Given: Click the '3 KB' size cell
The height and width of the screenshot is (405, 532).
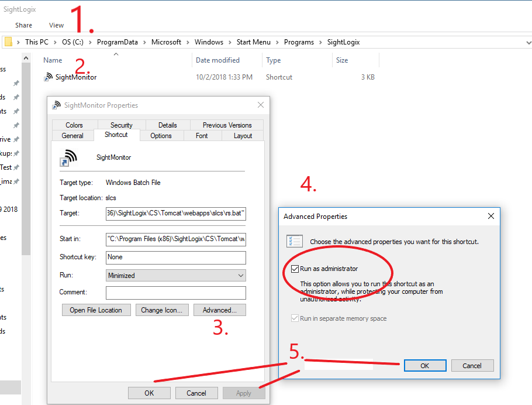Looking at the screenshot, I should (368, 77).
